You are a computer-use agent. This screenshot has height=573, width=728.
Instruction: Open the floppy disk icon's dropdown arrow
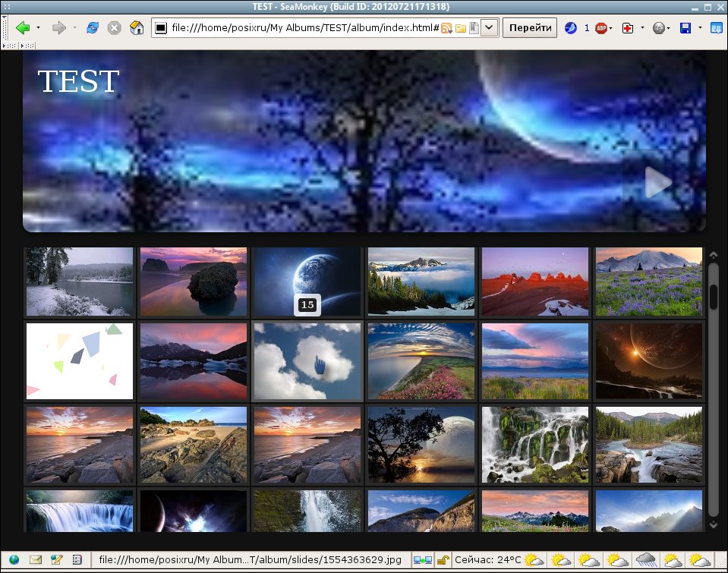pos(700,28)
